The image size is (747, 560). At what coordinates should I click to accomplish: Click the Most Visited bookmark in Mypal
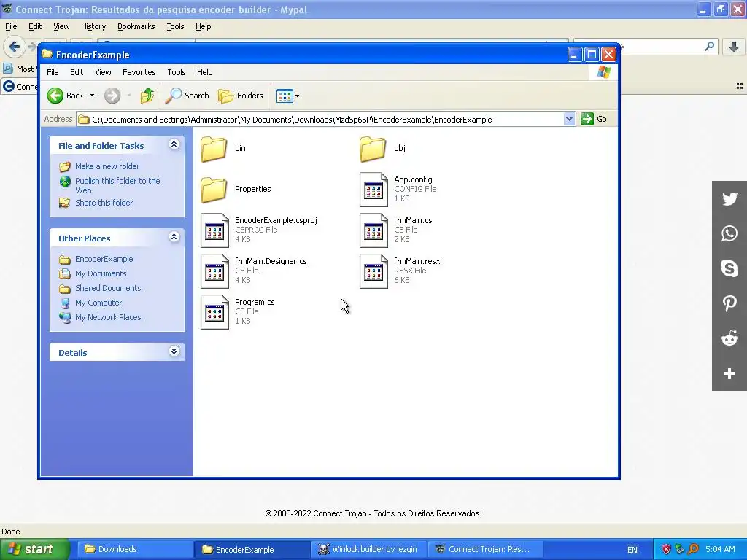click(19, 69)
